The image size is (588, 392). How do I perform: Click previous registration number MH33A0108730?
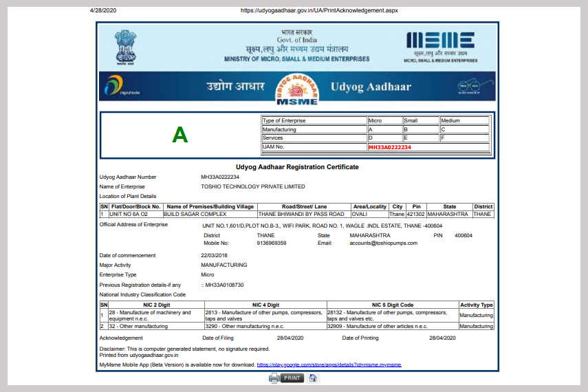click(x=224, y=285)
